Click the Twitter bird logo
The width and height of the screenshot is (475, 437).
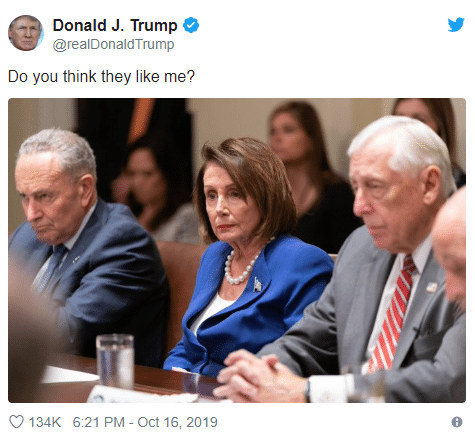pos(456,24)
